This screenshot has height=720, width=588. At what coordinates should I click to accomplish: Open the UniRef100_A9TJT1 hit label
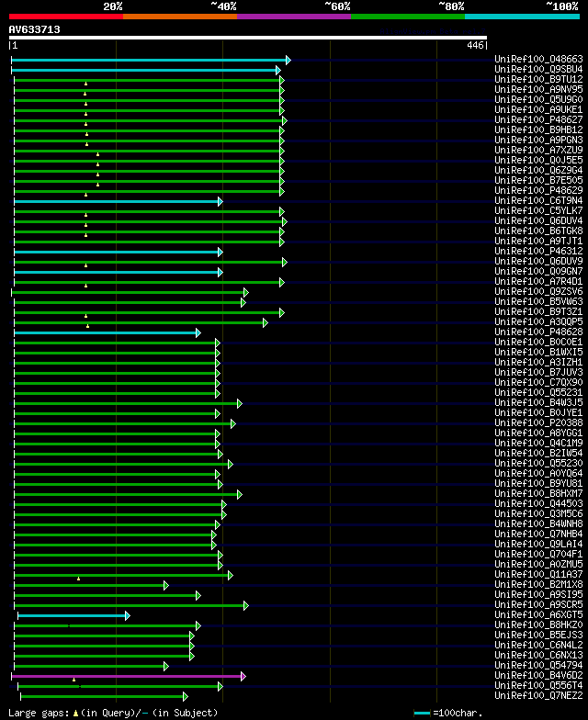pyautogui.click(x=538, y=241)
